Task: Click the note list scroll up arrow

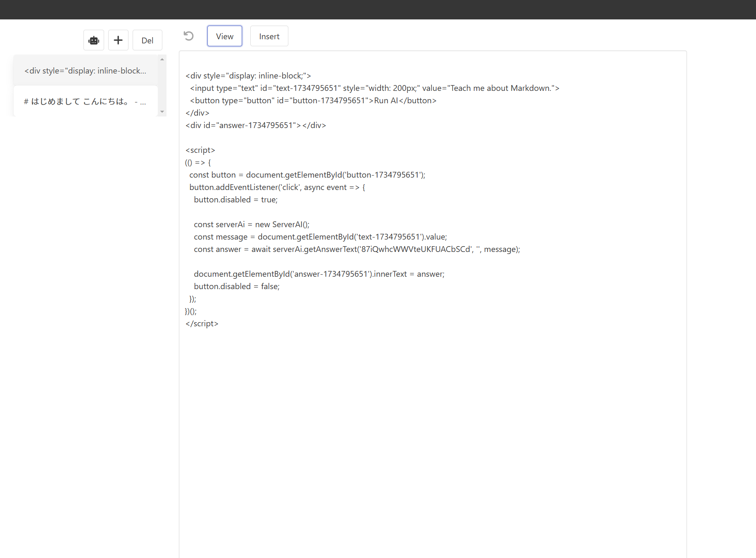Action: click(x=162, y=59)
